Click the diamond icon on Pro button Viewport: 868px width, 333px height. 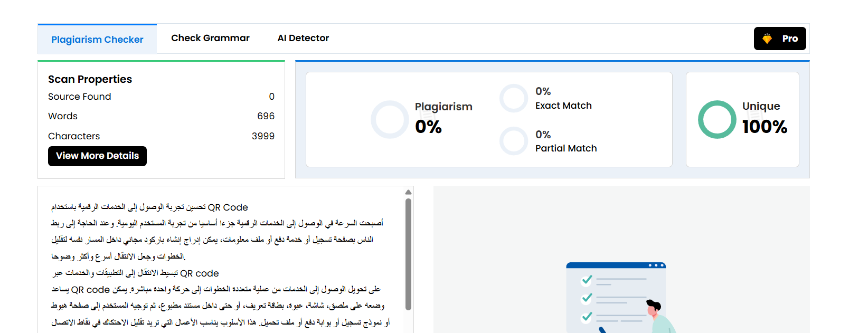click(767, 39)
